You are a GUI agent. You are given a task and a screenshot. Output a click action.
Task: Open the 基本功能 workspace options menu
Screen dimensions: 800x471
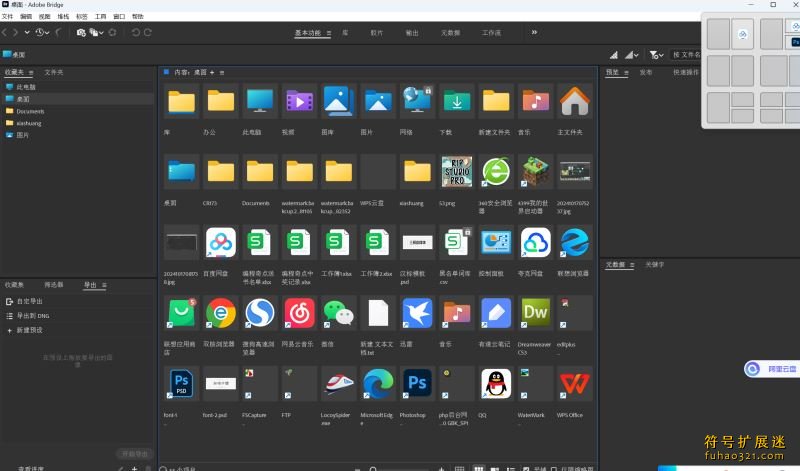pos(329,33)
